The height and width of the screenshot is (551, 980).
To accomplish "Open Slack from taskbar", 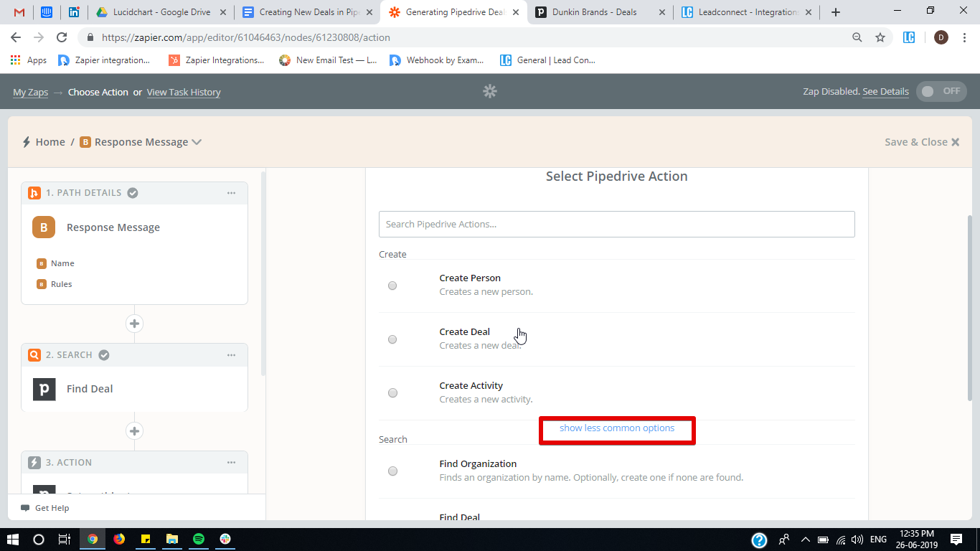I will [x=225, y=539].
